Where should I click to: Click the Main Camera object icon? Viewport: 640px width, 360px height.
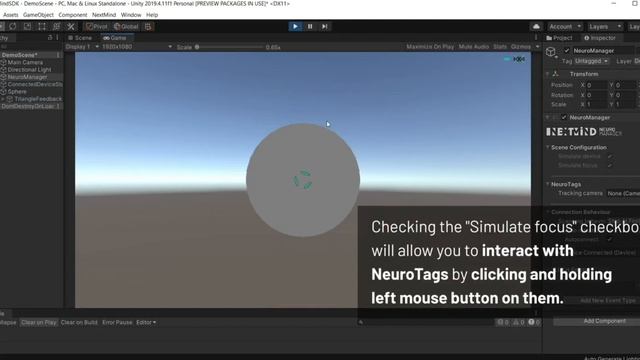pos(4,62)
